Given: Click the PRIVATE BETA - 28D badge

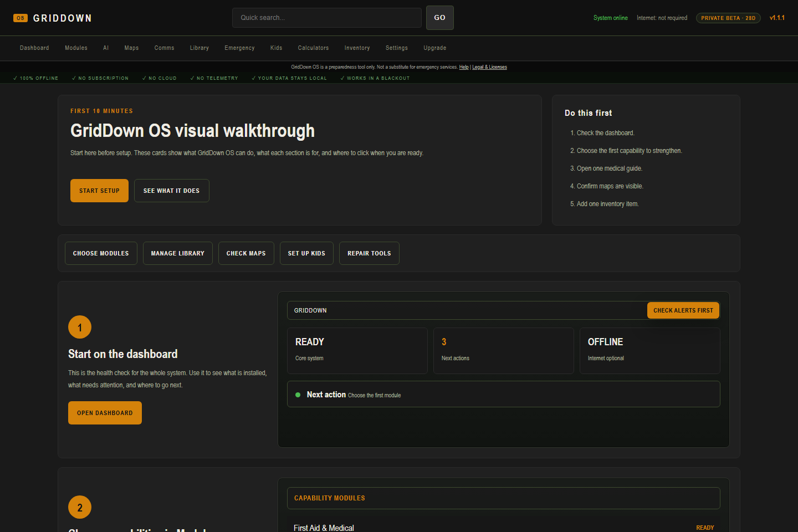Looking at the screenshot, I should coord(728,18).
